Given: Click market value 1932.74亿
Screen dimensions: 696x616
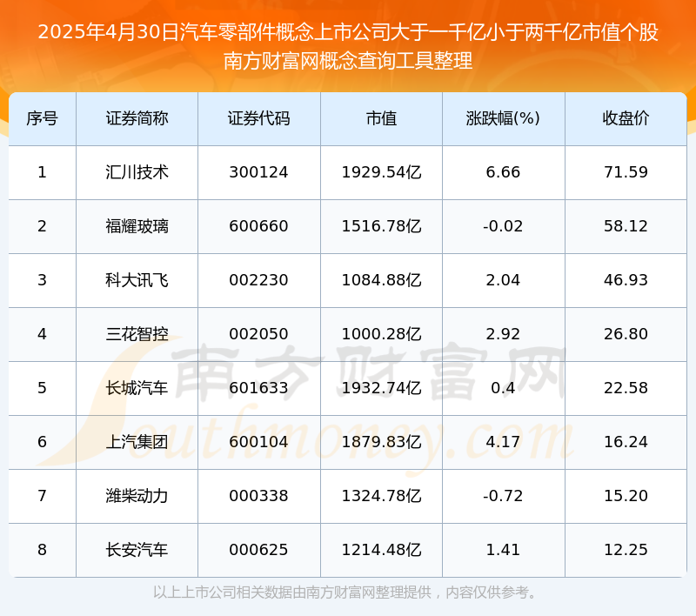Looking at the screenshot, I should 381,388.
